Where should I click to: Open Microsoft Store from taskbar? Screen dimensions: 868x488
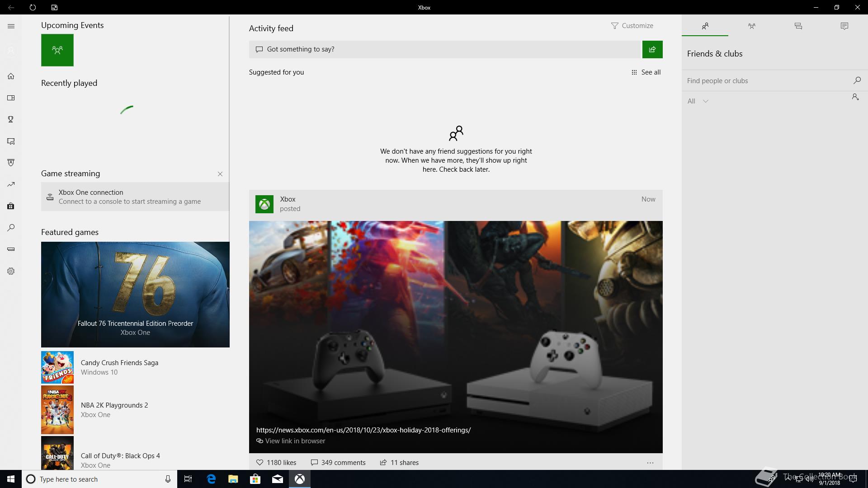255,479
